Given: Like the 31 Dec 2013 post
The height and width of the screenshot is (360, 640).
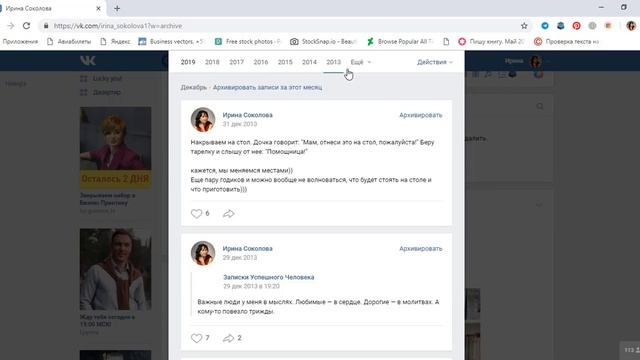Looking at the screenshot, I should coord(196,213).
